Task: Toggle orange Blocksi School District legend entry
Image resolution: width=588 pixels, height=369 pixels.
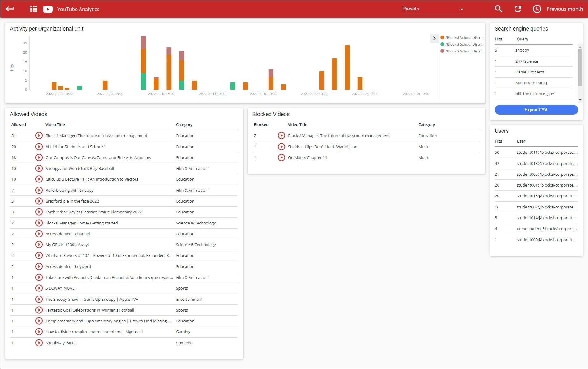Action: click(x=462, y=37)
